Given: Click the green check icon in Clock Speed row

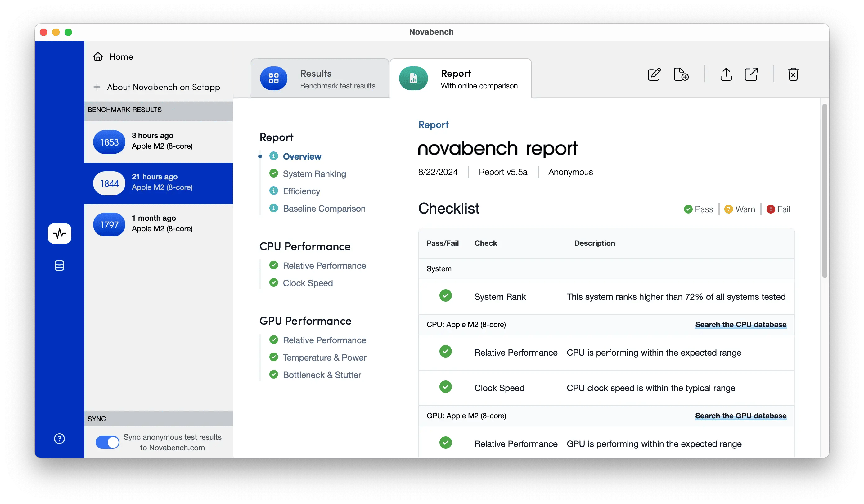Looking at the screenshot, I should (x=445, y=387).
